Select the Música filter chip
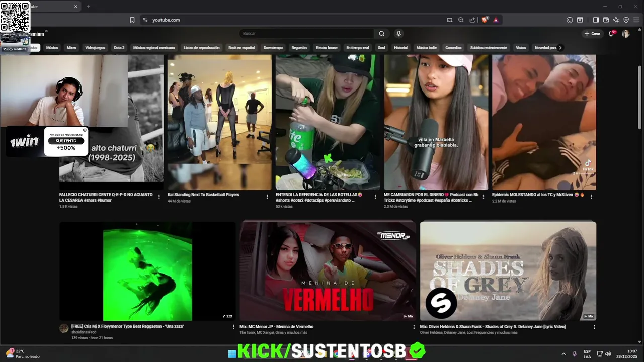644x362 pixels. coord(52,48)
